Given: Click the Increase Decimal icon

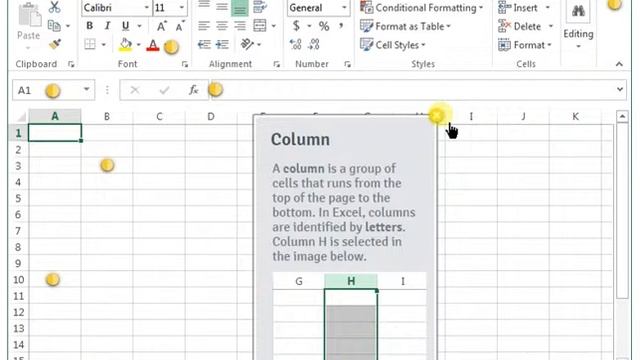Looking at the screenshot, I should point(295,44).
